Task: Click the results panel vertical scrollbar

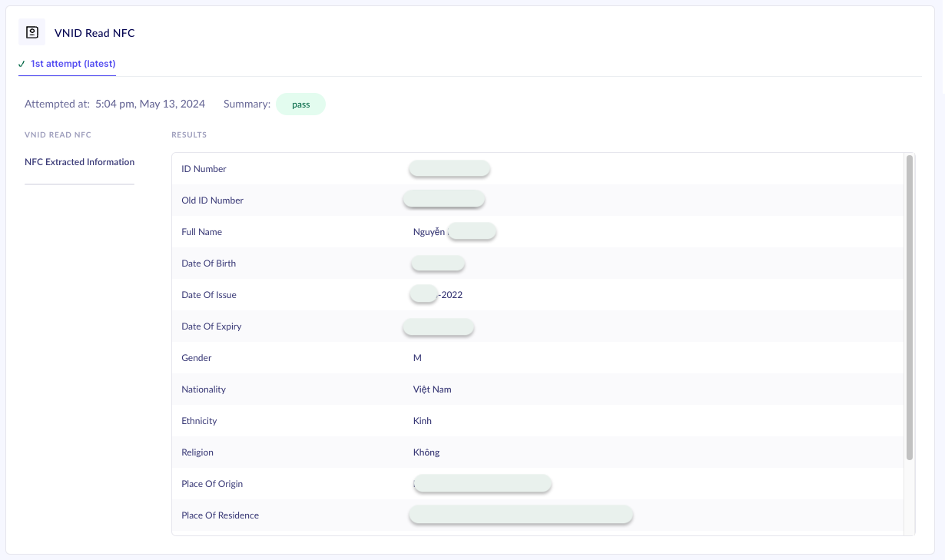Action: click(x=910, y=307)
